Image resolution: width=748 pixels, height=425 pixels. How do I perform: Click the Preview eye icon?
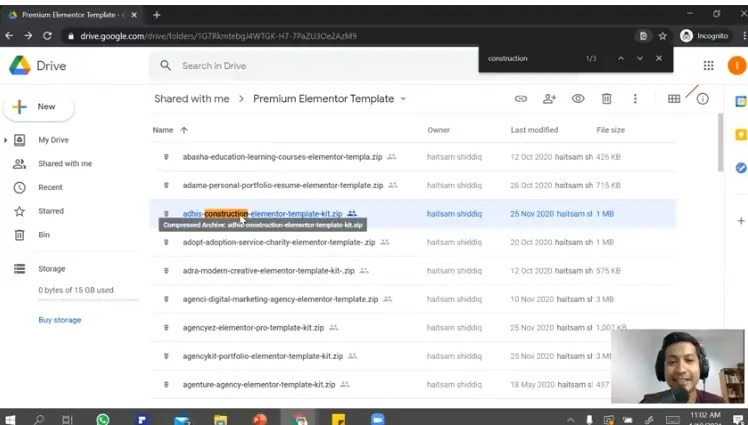pos(578,99)
